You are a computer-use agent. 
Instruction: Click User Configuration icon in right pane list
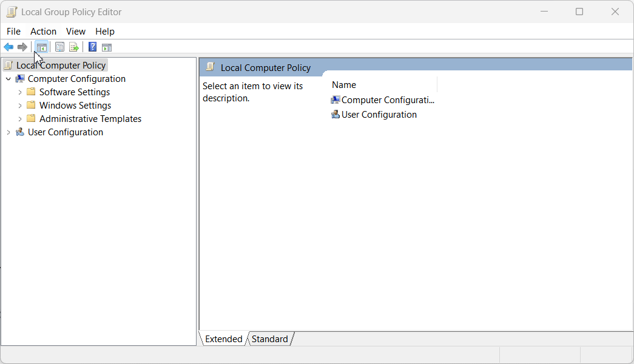pos(335,115)
